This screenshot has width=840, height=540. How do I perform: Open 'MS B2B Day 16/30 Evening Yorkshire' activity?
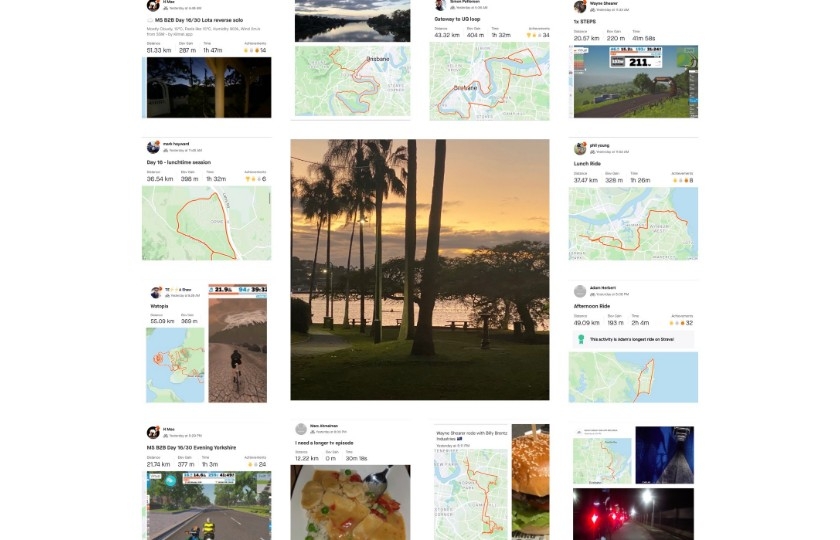pyautogui.click(x=191, y=447)
